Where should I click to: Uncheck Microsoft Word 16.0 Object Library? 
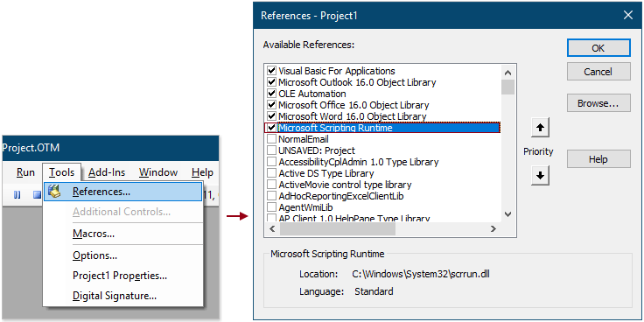point(271,116)
